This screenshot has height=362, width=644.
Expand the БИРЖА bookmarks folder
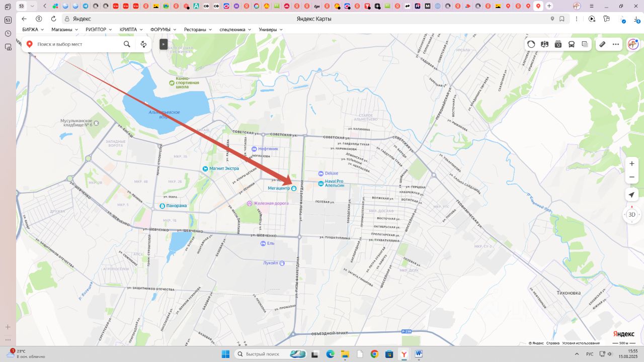[x=33, y=30]
